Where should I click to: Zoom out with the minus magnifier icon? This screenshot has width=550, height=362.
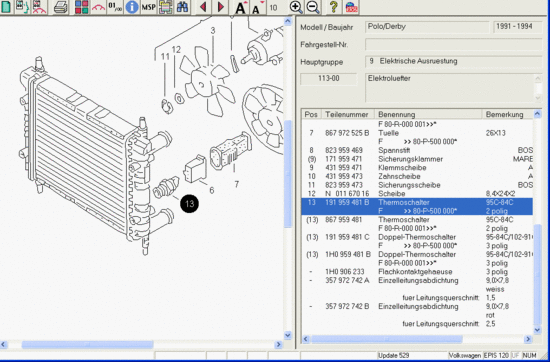tap(313, 7)
